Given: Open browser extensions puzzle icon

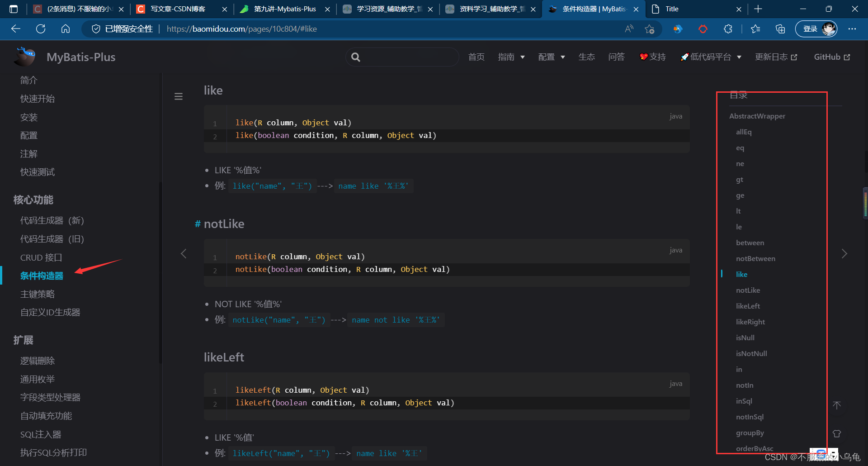Looking at the screenshot, I should pos(728,29).
